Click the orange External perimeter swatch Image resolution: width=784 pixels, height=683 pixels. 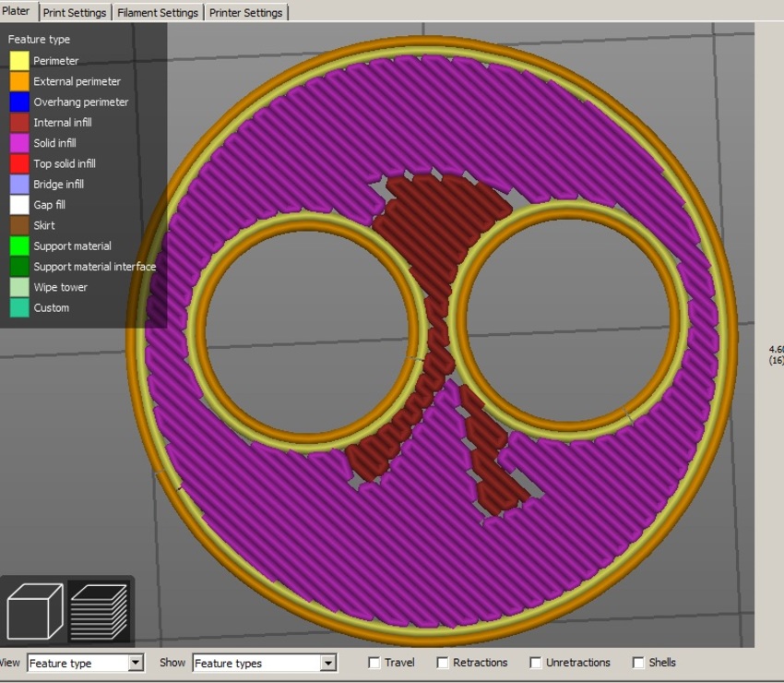19,81
